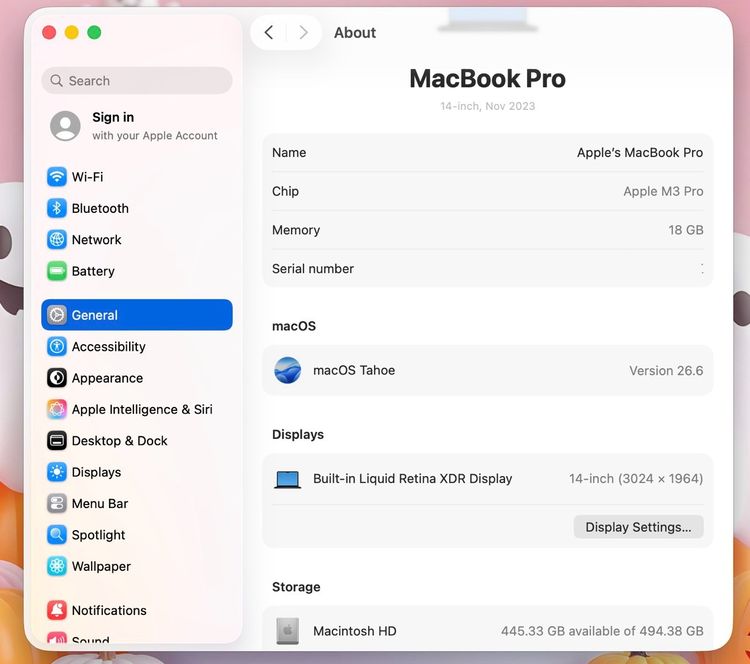Screen dimensions: 750x664
Task: Open Spotlight settings
Action: 137,534
